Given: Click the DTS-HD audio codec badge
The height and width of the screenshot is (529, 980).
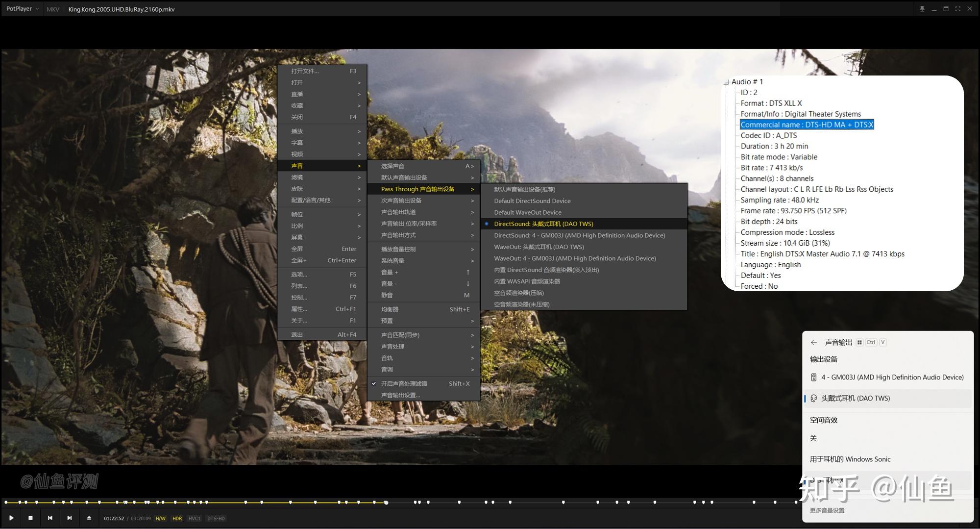Looking at the screenshot, I should pos(216,518).
